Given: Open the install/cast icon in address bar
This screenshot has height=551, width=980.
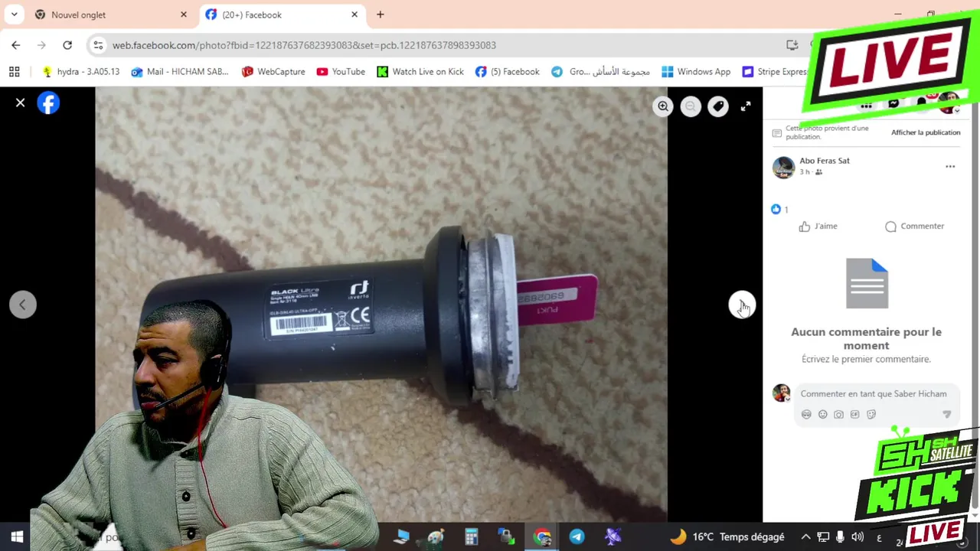Looking at the screenshot, I should pos(792,45).
